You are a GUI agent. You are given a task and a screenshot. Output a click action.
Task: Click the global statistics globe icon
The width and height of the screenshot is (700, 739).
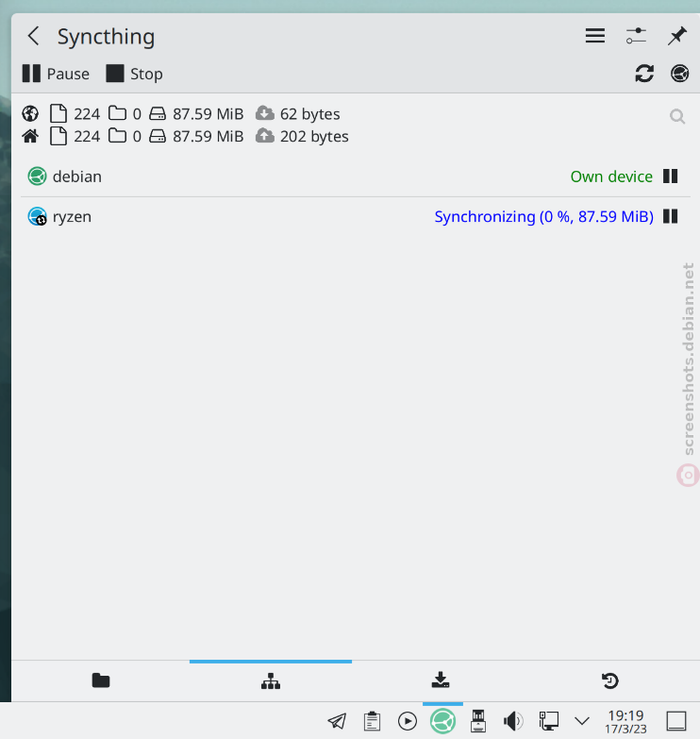coord(30,113)
